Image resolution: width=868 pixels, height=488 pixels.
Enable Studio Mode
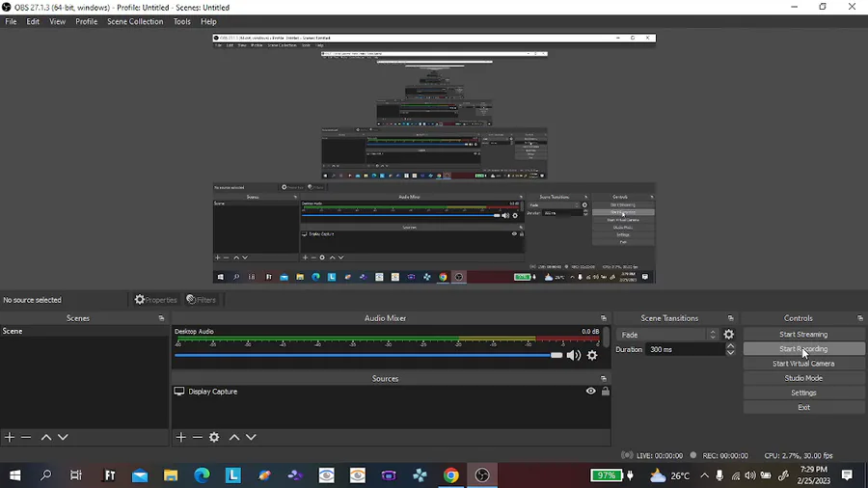(x=803, y=378)
